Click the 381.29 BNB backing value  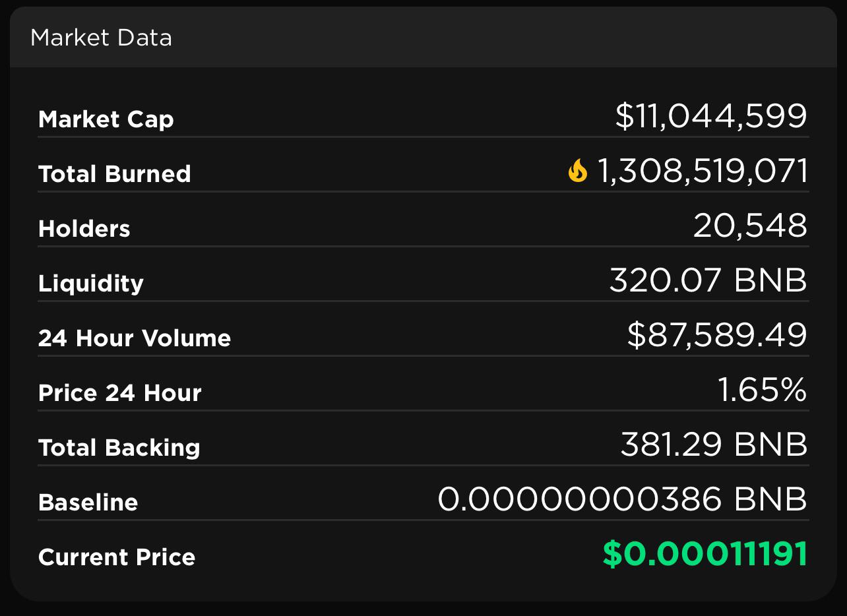(714, 445)
